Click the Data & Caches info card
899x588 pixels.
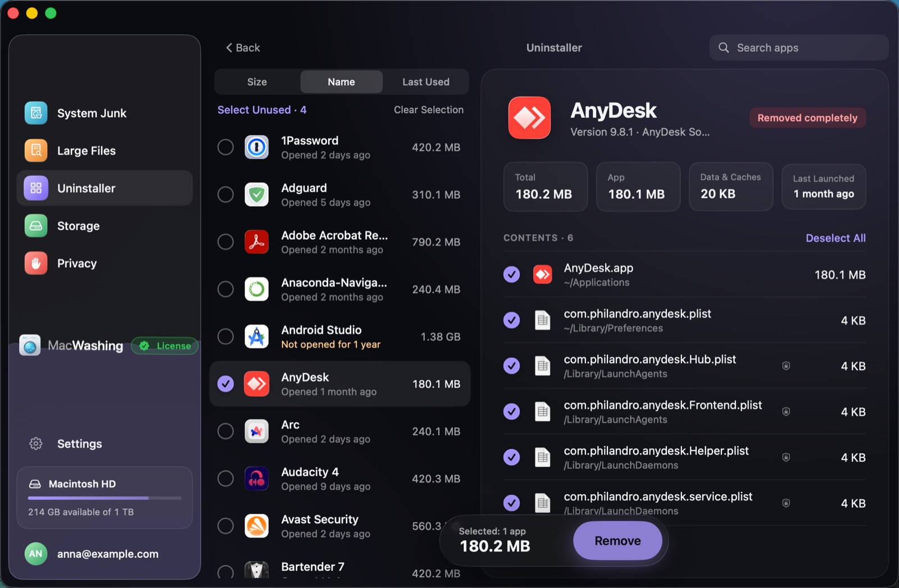tap(731, 186)
